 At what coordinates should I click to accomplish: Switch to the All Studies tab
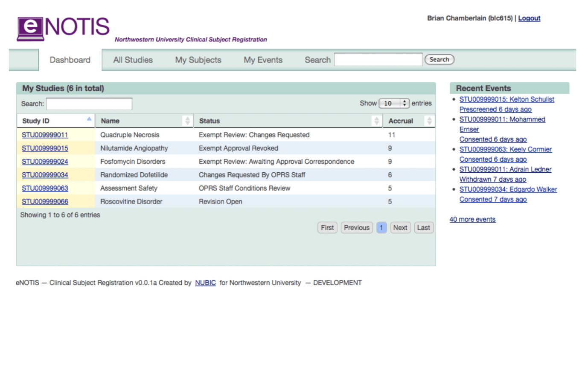[132, 60]
